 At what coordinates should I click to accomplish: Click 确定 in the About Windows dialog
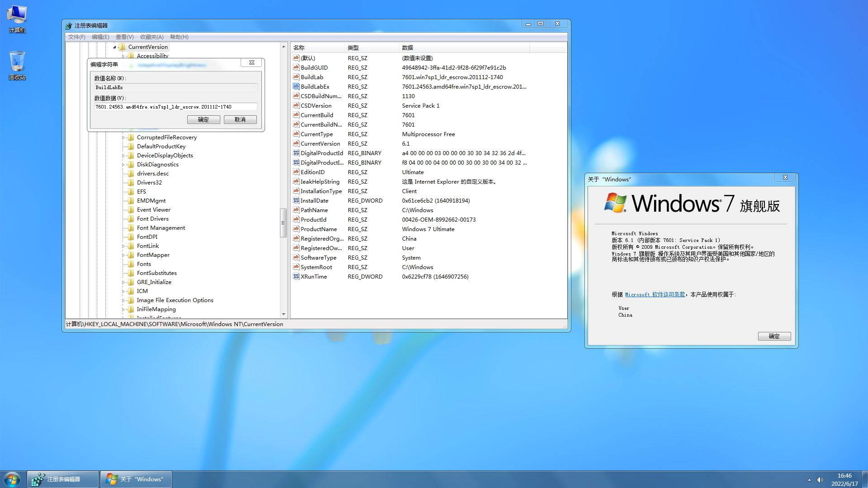774,336
